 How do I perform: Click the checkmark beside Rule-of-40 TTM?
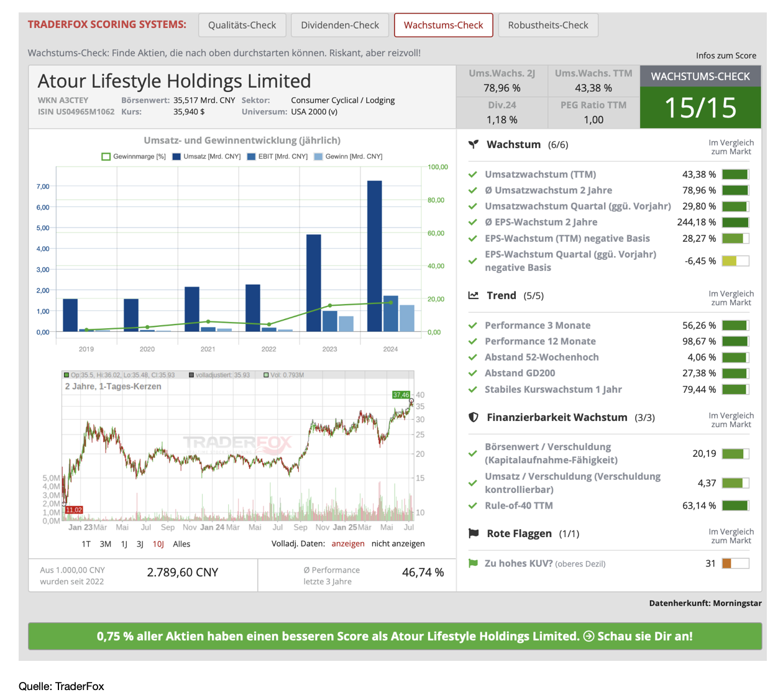pos(473,505)
